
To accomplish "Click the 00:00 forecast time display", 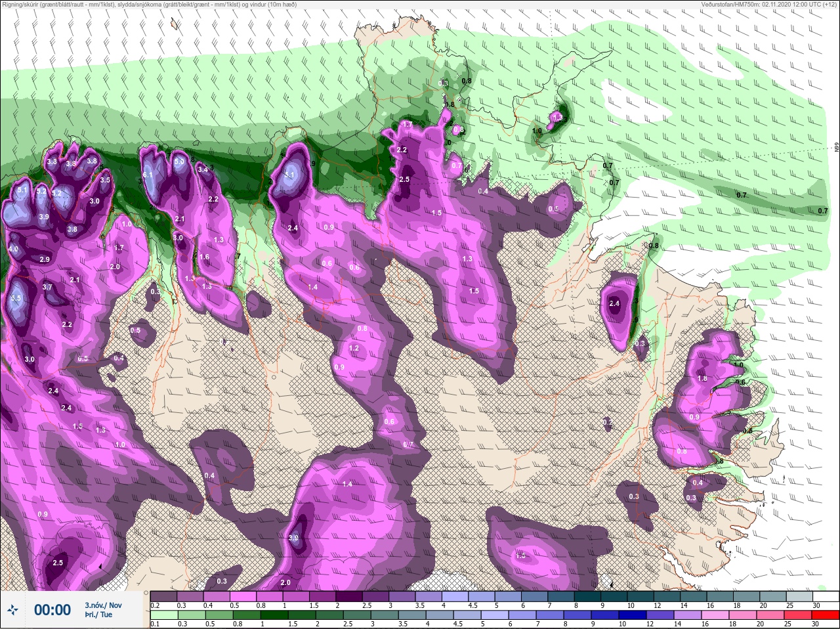I will coord(52,610).
